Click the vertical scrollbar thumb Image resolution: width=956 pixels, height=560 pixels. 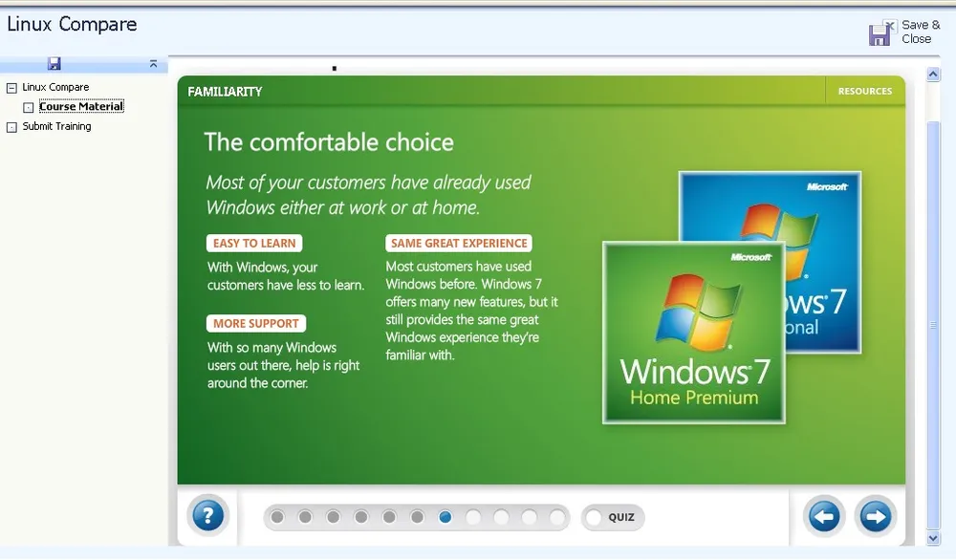(933, 325)
